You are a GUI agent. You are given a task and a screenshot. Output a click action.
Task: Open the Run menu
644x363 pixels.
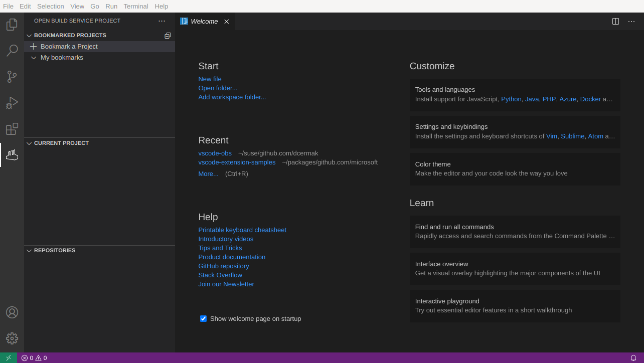pyautogui.click(x=111, y=6)
